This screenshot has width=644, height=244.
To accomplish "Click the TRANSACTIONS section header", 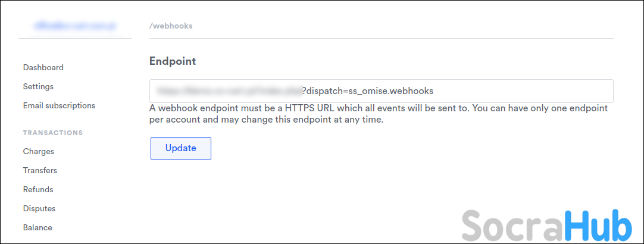I will pos(52,133).
